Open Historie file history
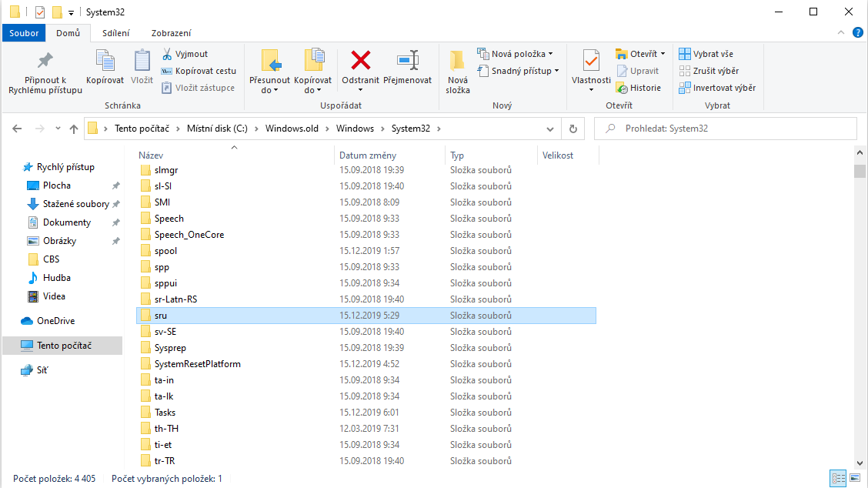The width and height of the screenshot is (868, 488). coord(638,88)
